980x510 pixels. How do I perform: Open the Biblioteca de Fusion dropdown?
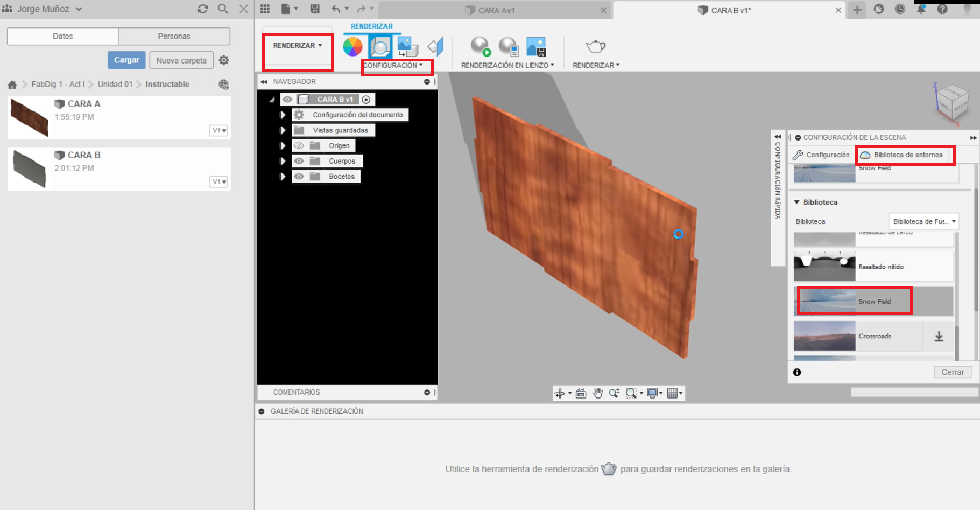coord(923,221)
